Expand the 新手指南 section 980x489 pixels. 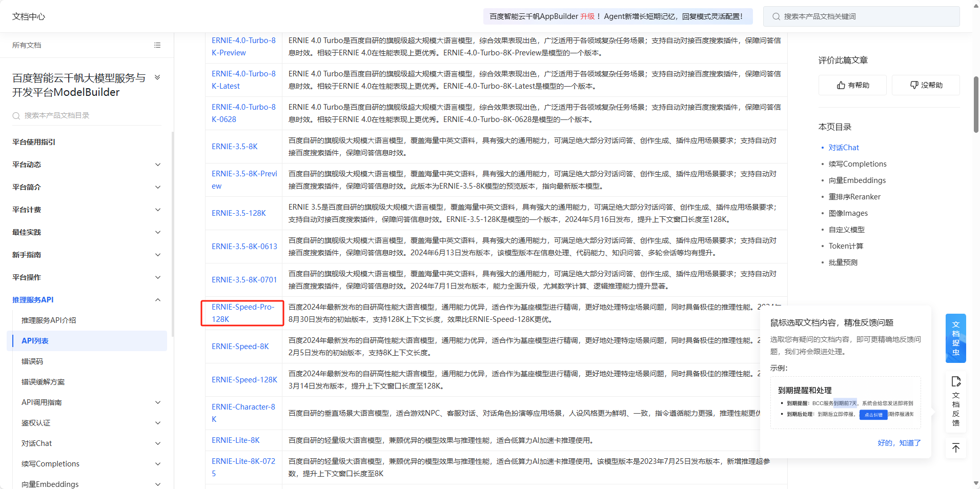(x=158, y=255)
